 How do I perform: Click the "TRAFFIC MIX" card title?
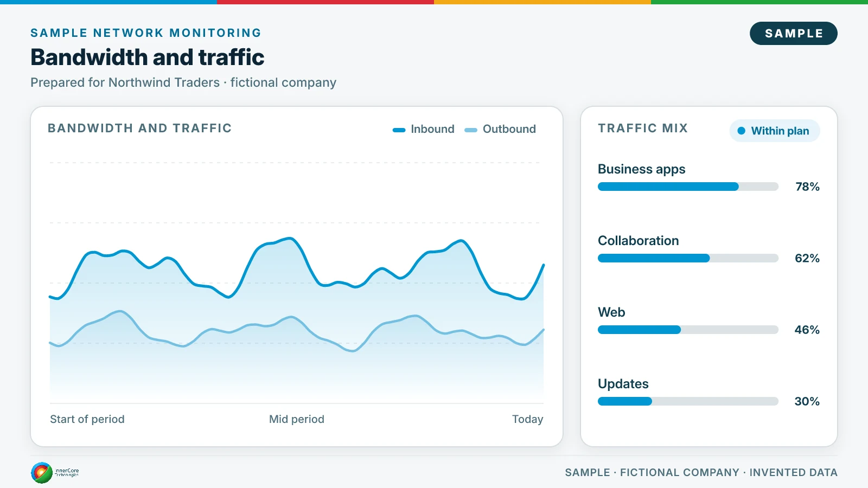click(x=643, y=128)
